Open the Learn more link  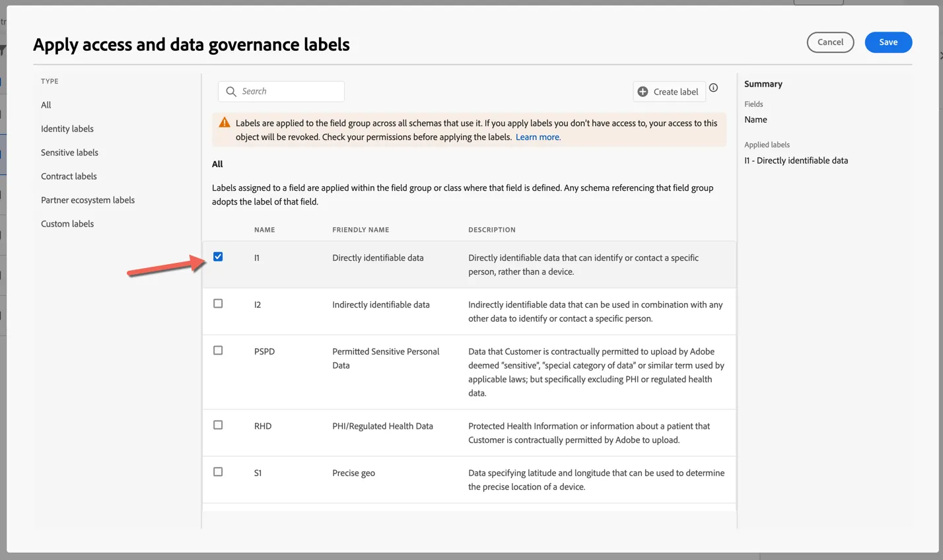point(538,137)
